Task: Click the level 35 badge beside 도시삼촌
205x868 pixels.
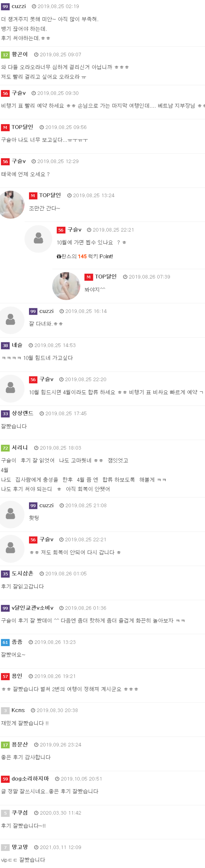Action: tap(5, 574)
